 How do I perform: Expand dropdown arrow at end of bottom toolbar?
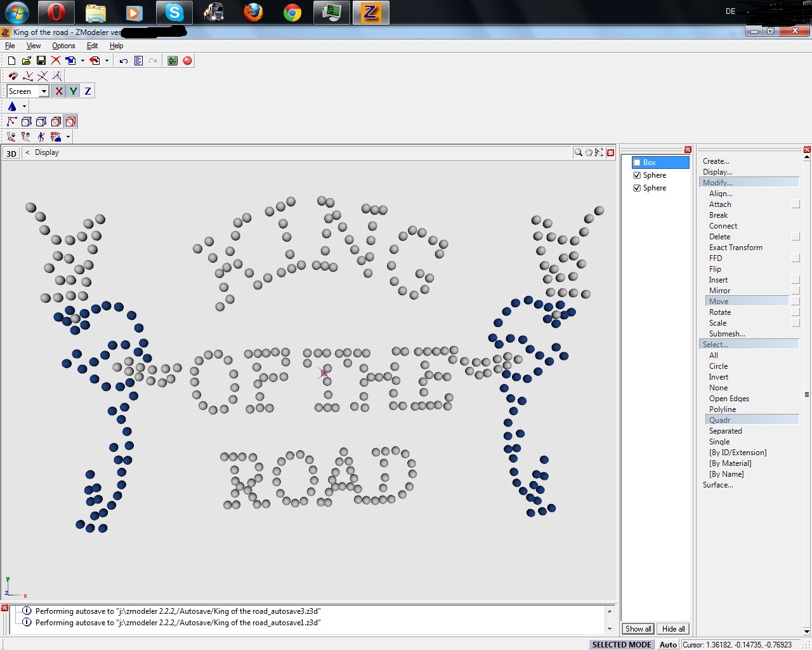click(68, 136)
